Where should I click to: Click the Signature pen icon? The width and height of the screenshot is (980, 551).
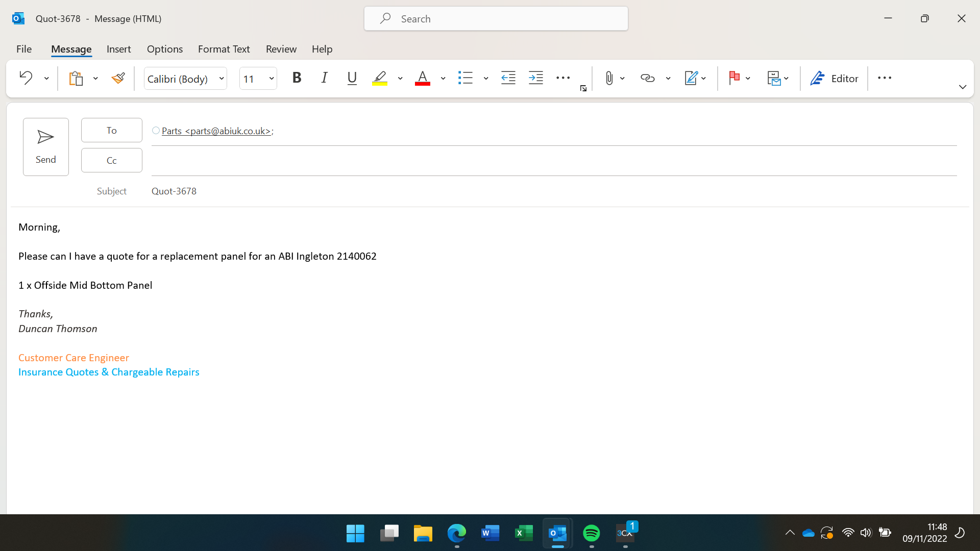tap(691, 78)
